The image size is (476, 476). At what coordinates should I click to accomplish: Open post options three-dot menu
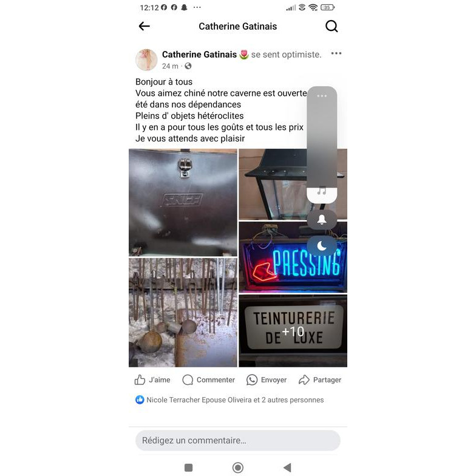click(x=336, y=53)
